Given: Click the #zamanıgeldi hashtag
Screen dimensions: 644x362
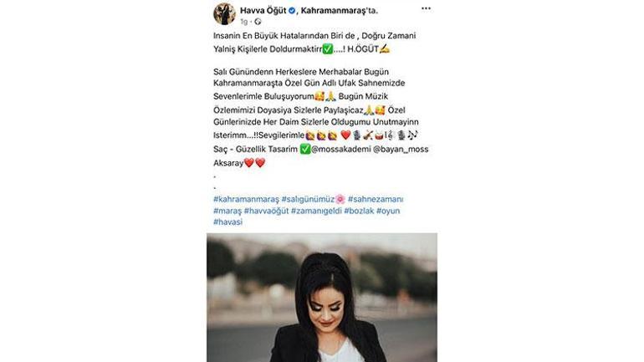Looking at the screenshot, I should (316, 211).
